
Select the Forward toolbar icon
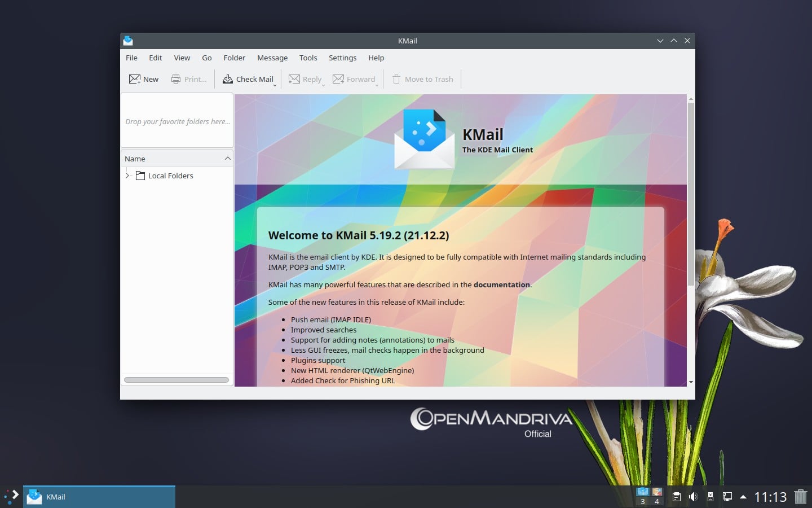pos(337,79)
